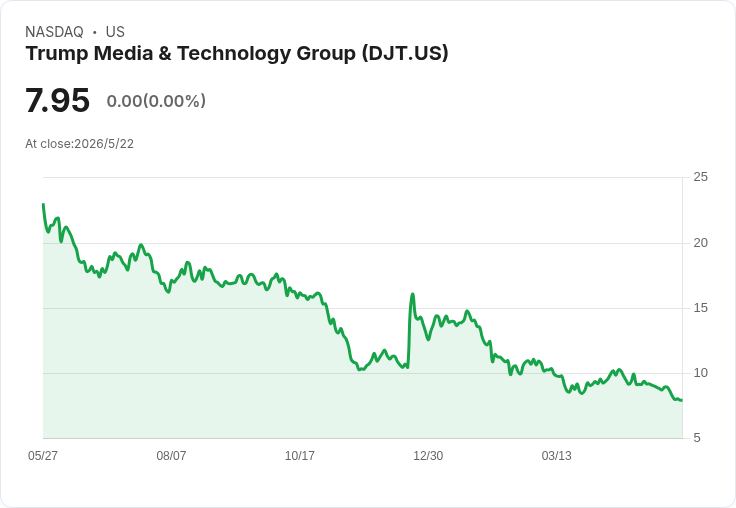Screen dimensions: 736x508
Task: Click the sharp price spike peak before 12/30
Action: [413, 294]
